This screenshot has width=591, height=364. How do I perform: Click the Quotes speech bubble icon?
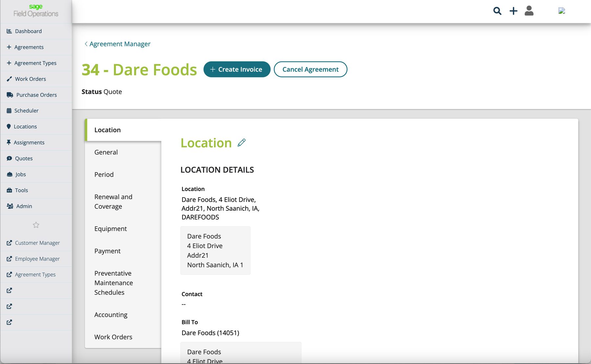coord(9,159)
